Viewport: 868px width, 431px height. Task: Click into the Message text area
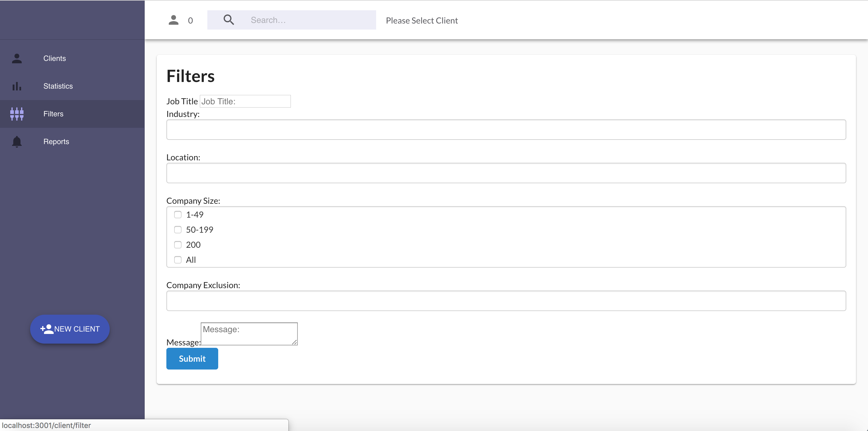(x=249, y=334)
